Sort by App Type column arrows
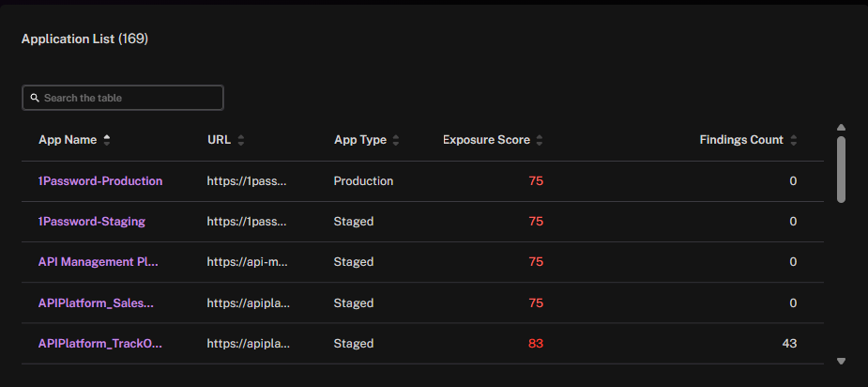Image resolution: width=868 pixels, height=387 pixels. pyautogui.click(x=396, y=140)
